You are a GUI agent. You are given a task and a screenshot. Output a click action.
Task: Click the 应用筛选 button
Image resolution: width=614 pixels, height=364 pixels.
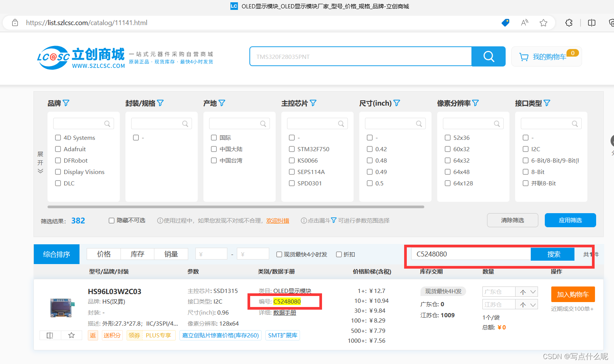pyautogui.click(x=570, y=220)
